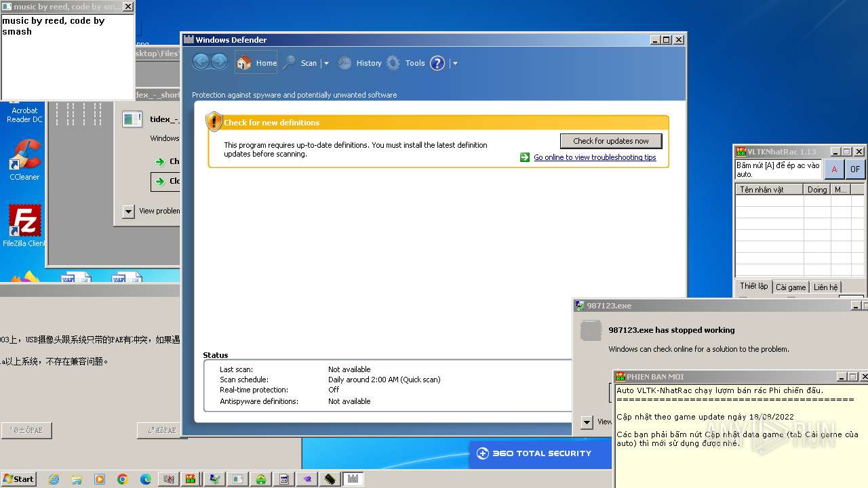This screenshot has width=868, height=488.
Task: Switch to the Thiết lập tab
Action: tap(753, 286)
